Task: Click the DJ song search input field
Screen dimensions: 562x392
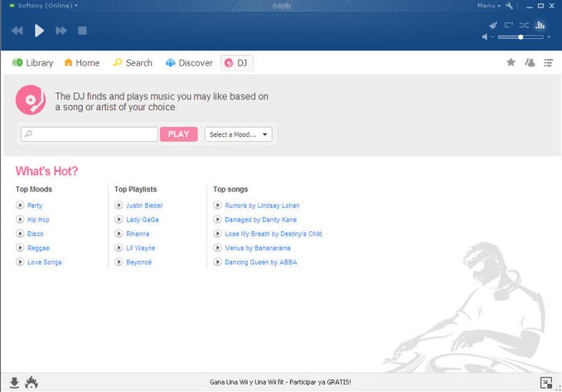Action: (90, 134)
